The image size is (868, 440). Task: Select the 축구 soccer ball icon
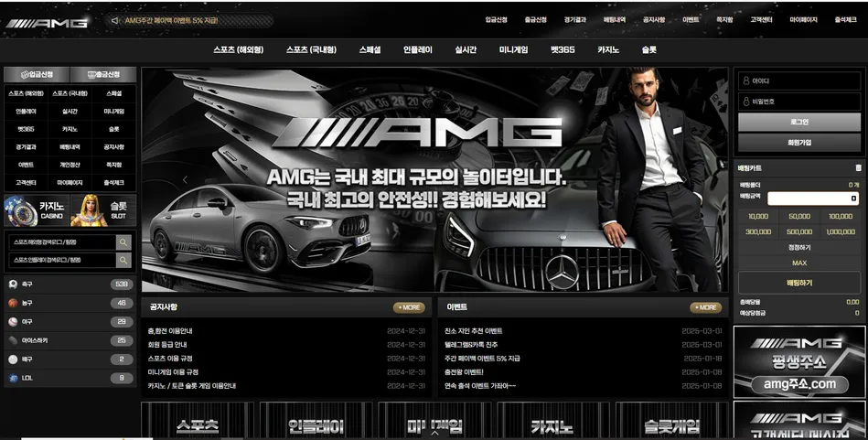pos(14,284)
